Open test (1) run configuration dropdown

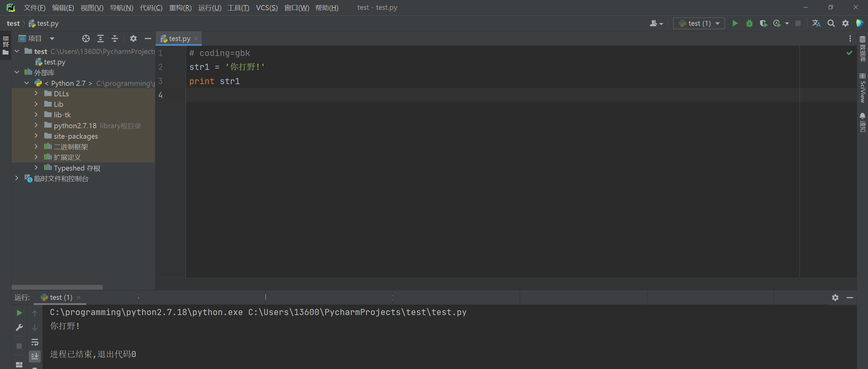[x=699, y=23]
